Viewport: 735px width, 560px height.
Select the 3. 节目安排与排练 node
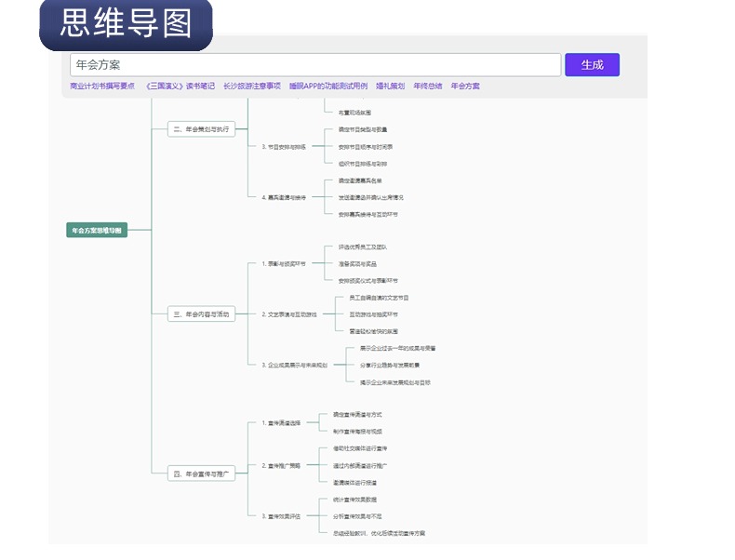(284, 147)
